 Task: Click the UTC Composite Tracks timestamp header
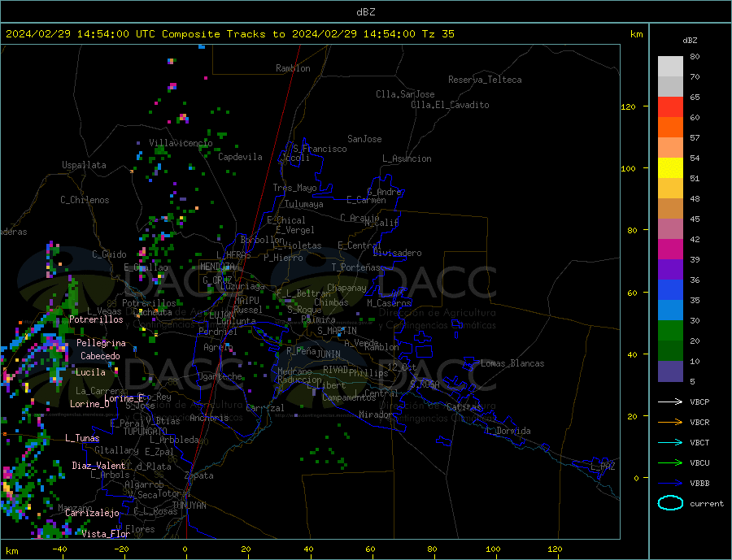click(x=229, y=34)
